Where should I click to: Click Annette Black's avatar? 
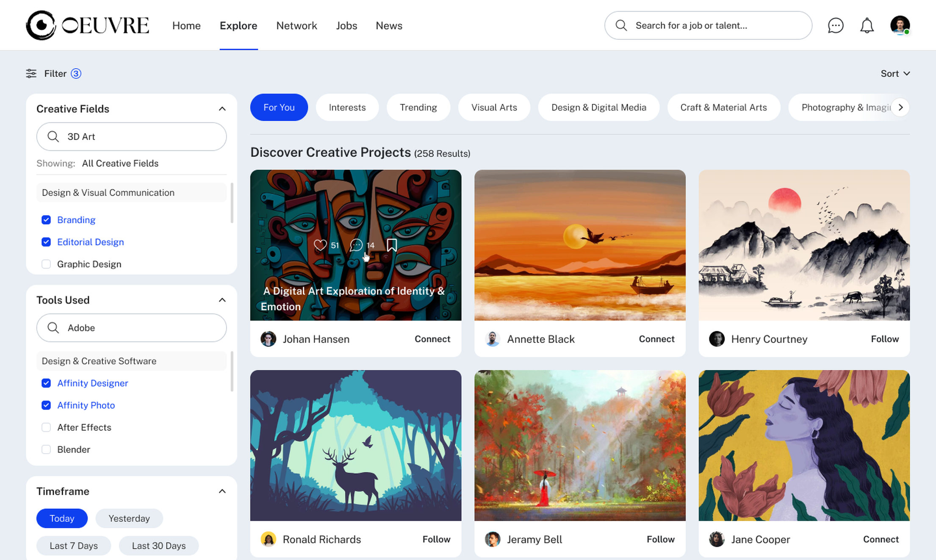tap(492, 339)
